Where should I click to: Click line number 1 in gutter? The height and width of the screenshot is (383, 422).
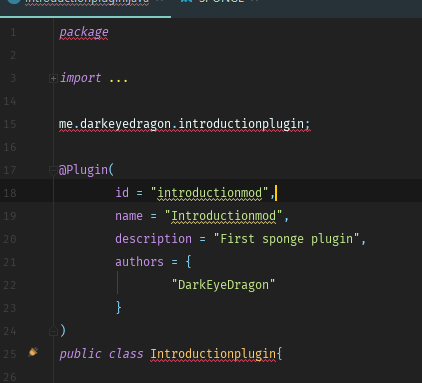[13, 32]
